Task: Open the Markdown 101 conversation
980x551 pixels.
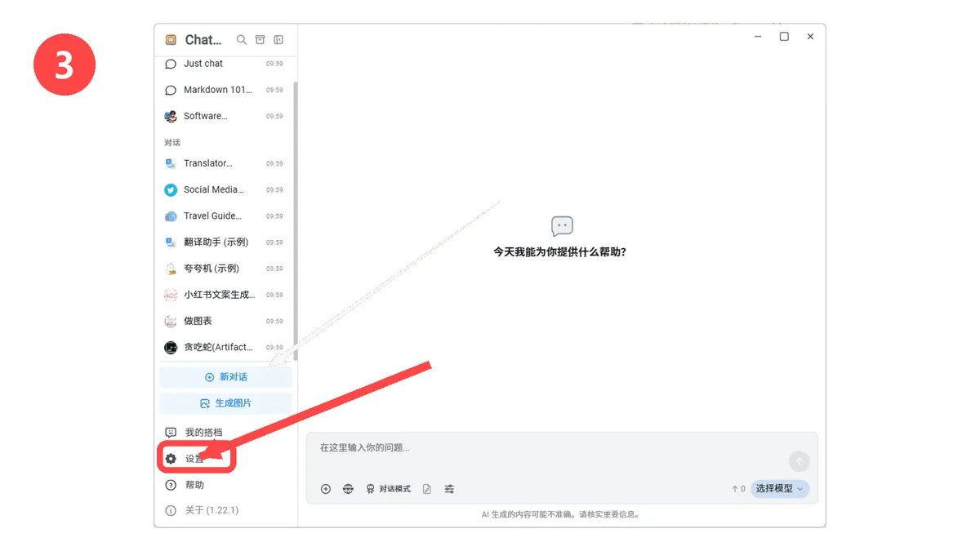Action: click(x=225, y=90)
